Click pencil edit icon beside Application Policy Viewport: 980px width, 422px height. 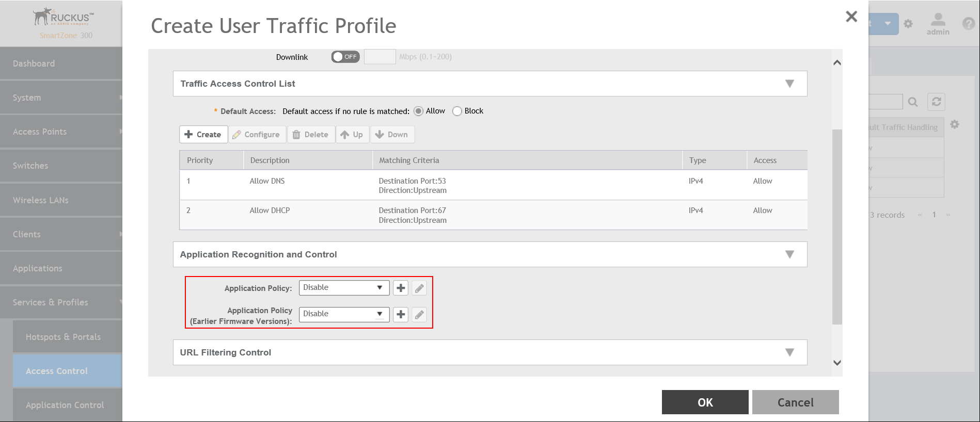[x=419, y=288]
